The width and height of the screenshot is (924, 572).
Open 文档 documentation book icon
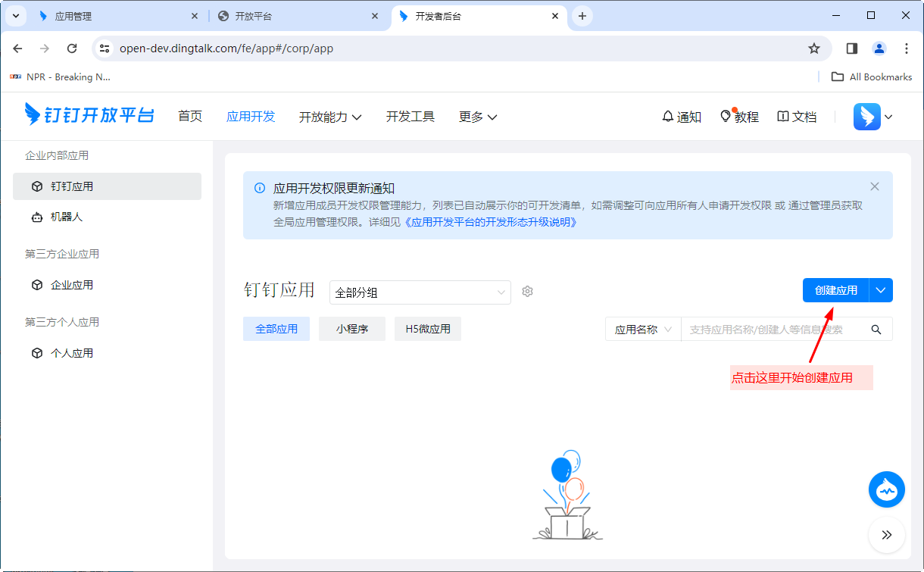797,117
